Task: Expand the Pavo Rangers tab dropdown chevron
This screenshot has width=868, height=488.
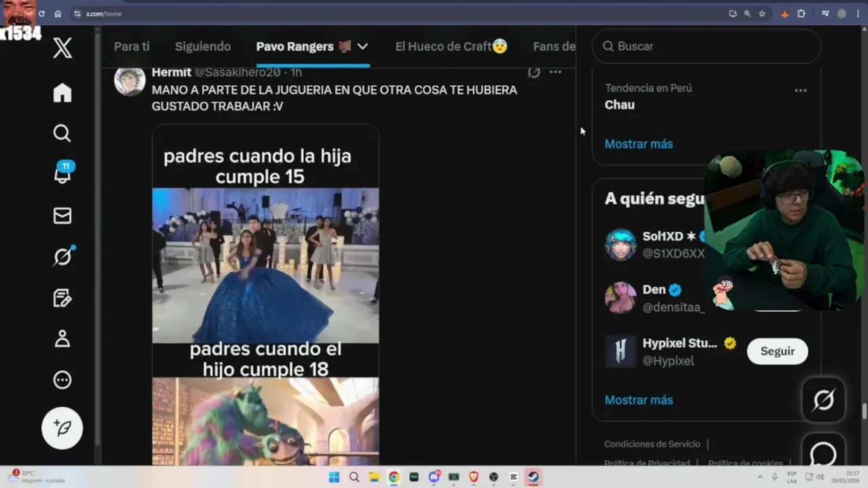Action: point(363,46)
